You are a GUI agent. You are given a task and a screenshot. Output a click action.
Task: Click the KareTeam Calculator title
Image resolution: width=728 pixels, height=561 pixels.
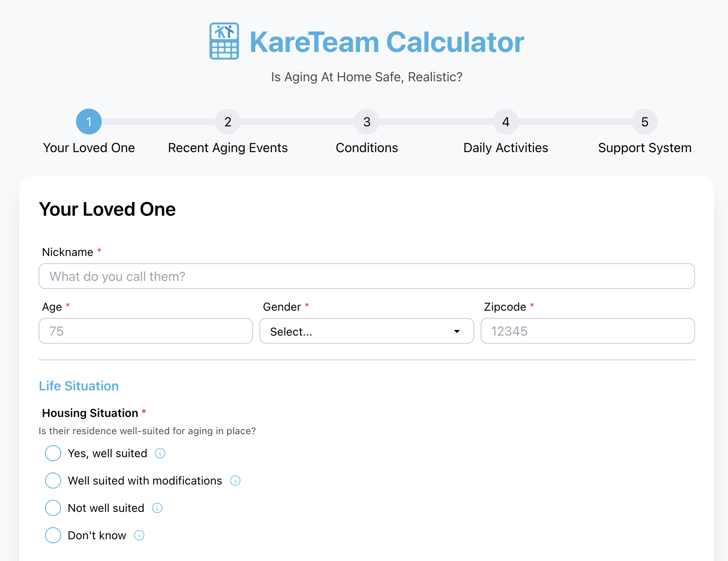coord(387,42)
